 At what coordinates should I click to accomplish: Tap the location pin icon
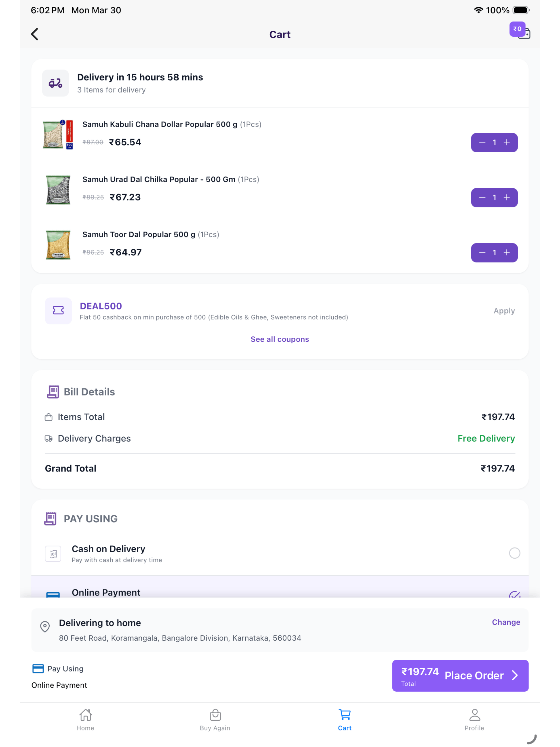tap(45, 627)
